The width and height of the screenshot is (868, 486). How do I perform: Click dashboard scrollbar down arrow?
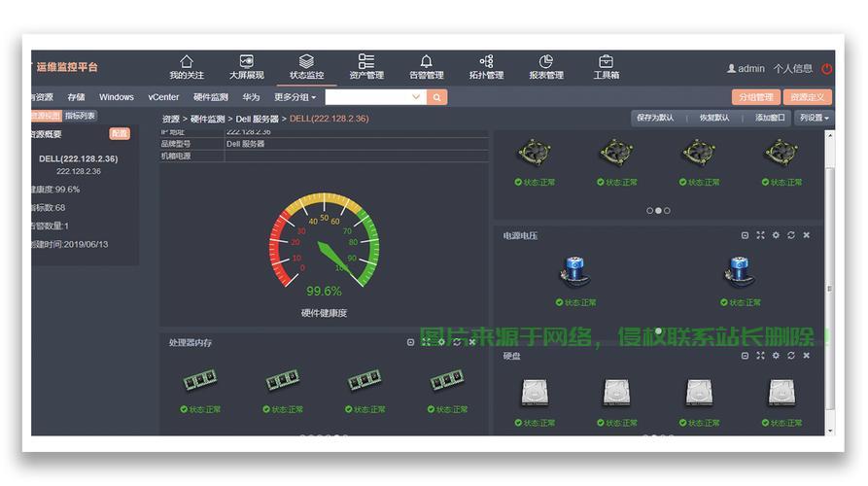pyautogui.click(x=829, y=431)
